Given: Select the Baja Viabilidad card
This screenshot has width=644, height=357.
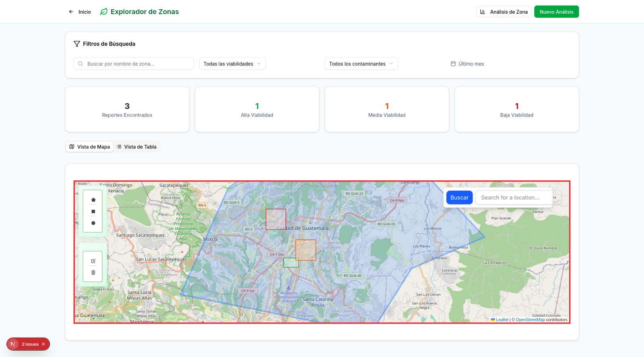Looking at the screenshot, I should tap(517, 109).
